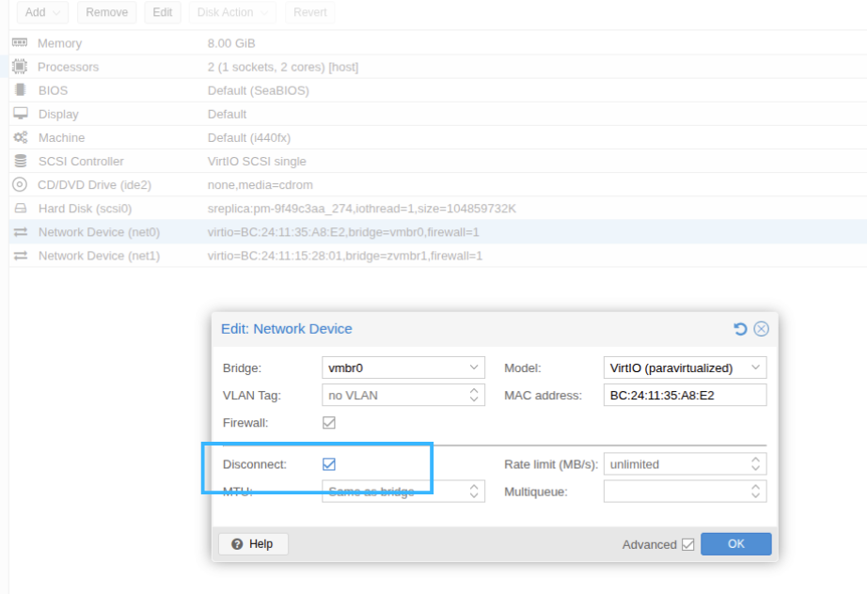Viewport: 868px width, 594px height.
Task: Click the Display monitor icon
Action: coord(20,114)
